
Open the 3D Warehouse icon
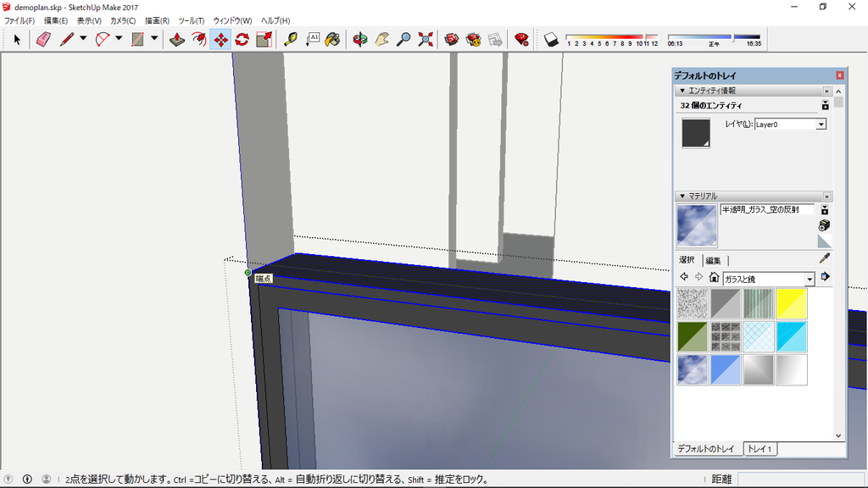click(x=452, y=40)
